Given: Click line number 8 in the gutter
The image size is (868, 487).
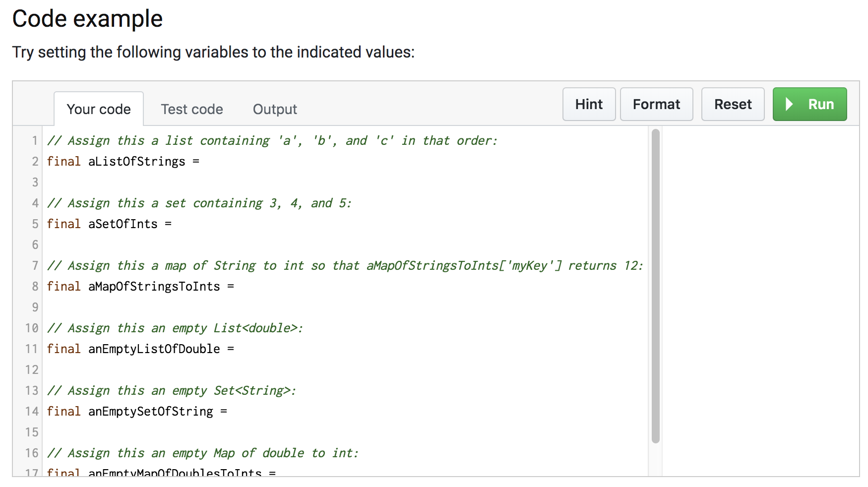Looking at the screenshot, I should tap(35, 286).
